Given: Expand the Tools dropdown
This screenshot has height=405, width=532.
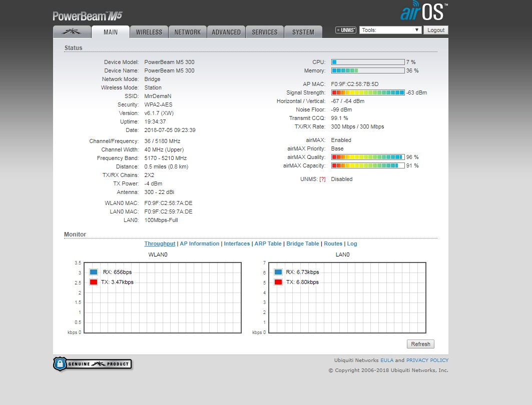Looking at the screenshot, I should coord(390,30).
